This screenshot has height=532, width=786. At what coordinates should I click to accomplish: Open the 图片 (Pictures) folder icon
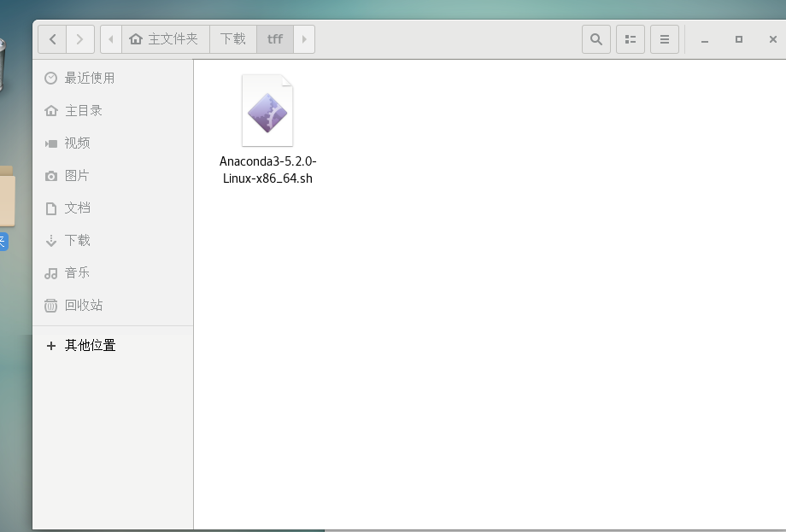click(51, 175)
